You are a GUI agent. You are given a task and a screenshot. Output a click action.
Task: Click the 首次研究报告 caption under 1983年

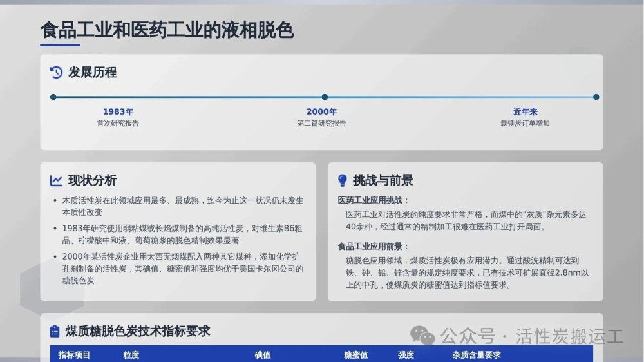(118, 123)
